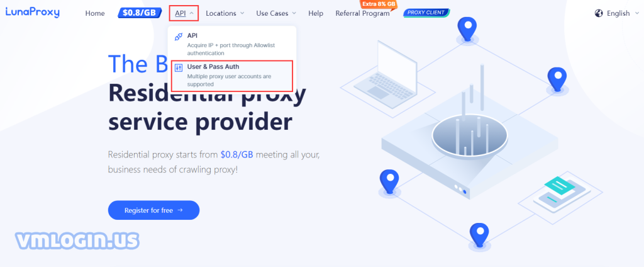Click the top center map pin
644x267 pixels.
467,29
